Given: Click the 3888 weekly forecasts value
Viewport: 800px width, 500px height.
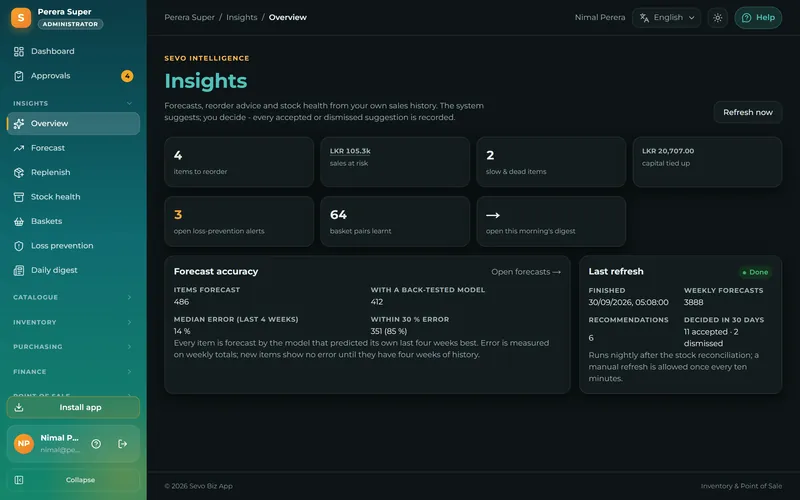Looking at the screenshot, I should pyautogui.click(x=693, y=302).
